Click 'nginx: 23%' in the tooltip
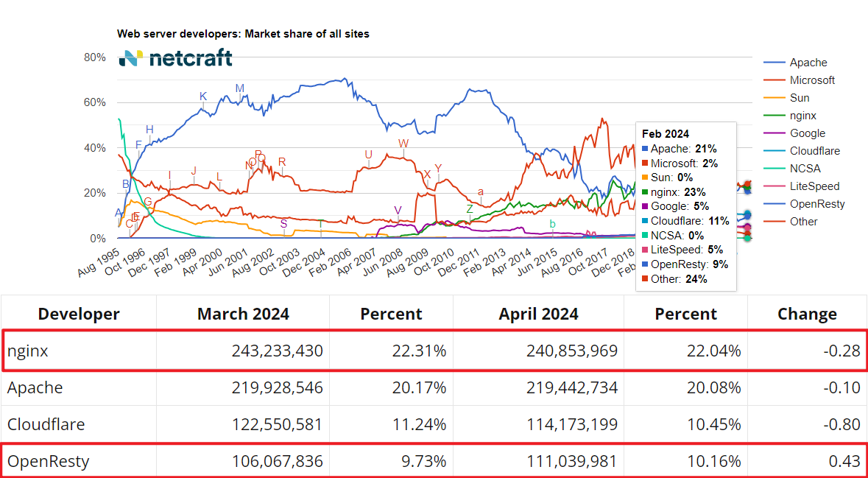The height and width of the screenshot is (478, 868). (x=674, y=192)
